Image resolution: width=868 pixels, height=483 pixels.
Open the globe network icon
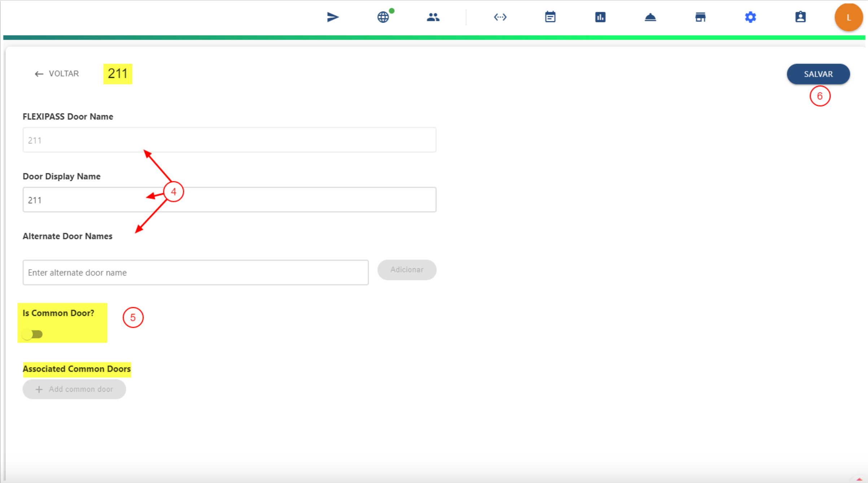(x=383, y=17)
